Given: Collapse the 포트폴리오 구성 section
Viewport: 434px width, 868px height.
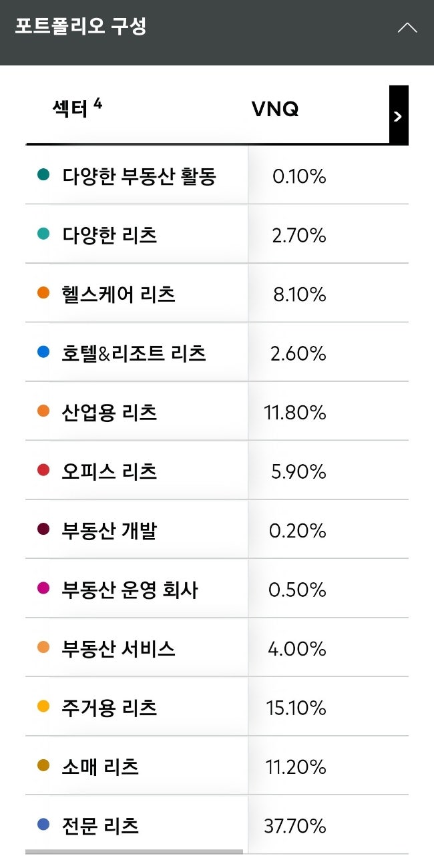Looking at the screenshot, I should coord(407,28).
